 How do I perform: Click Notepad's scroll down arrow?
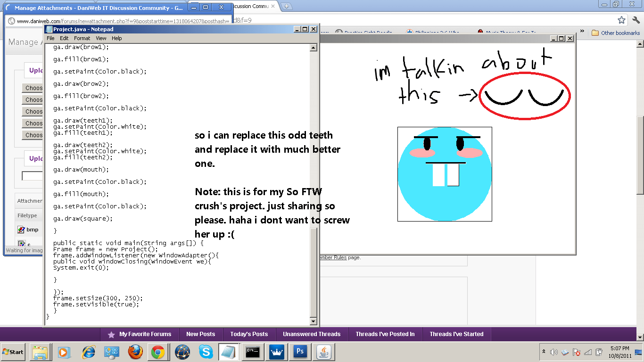[x=314, y=321]
